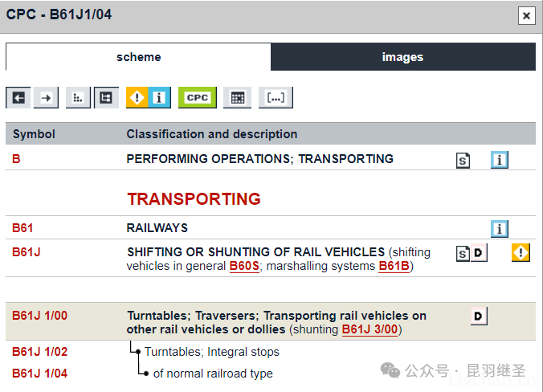
Task: Click the green CPC button
Action: pos(198,98)
